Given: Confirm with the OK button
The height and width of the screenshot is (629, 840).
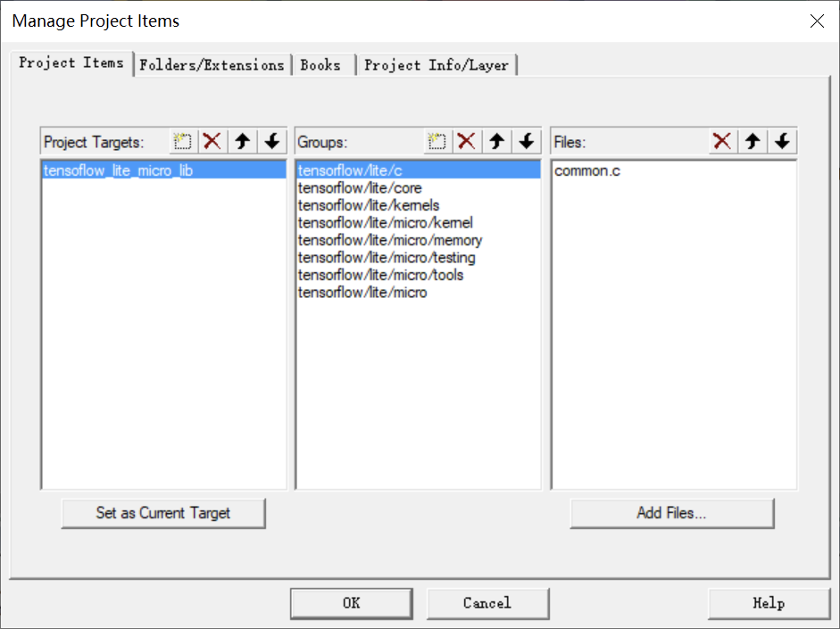Looking at the screenshot, I should [x=352, y=603].
